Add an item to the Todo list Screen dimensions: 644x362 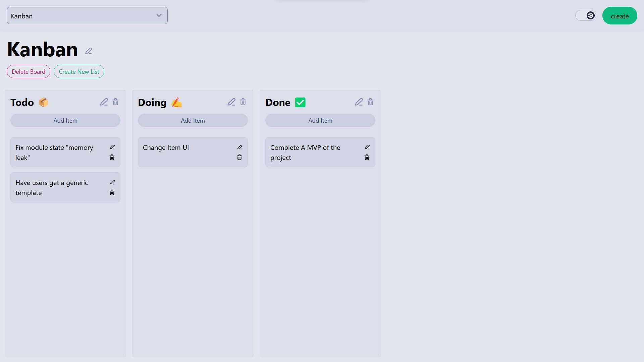tap(65, 120)
